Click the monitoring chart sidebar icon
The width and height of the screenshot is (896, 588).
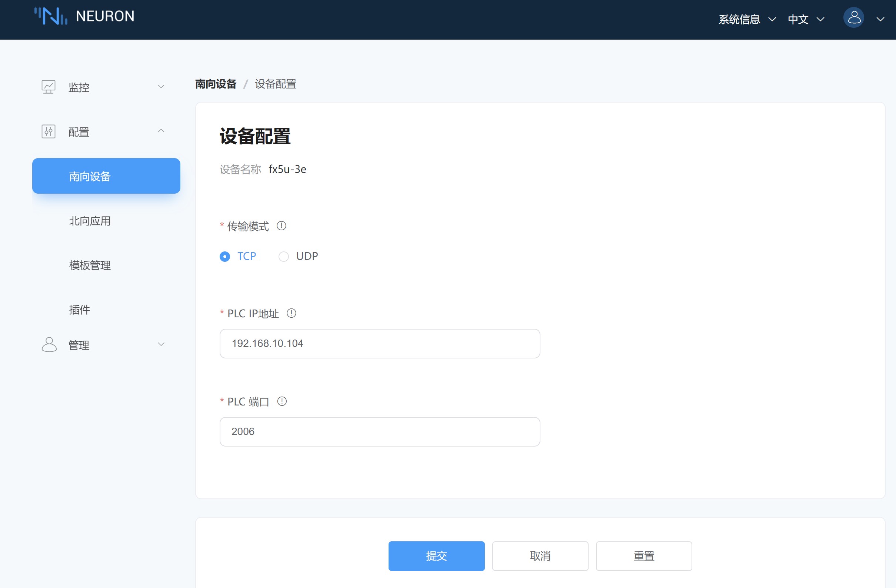pos(48,87)
